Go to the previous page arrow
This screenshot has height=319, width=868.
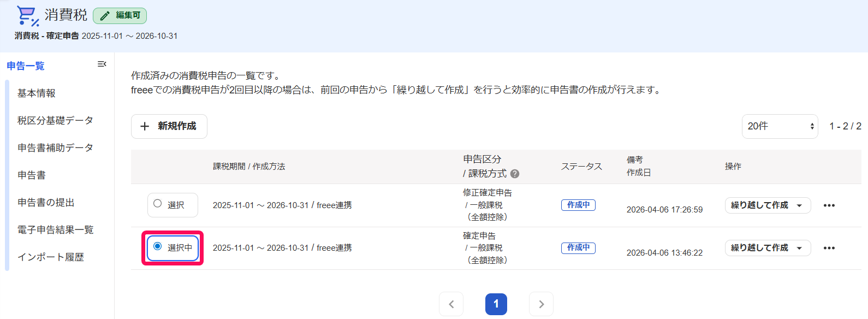[451, 304]
